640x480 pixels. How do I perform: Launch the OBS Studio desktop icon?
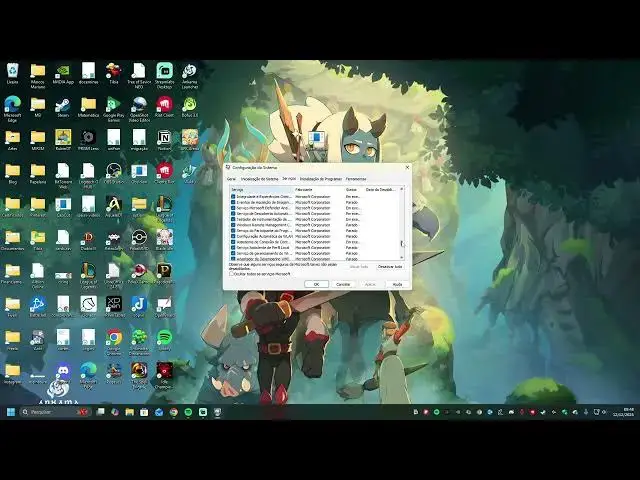click(x=113, y=173)
